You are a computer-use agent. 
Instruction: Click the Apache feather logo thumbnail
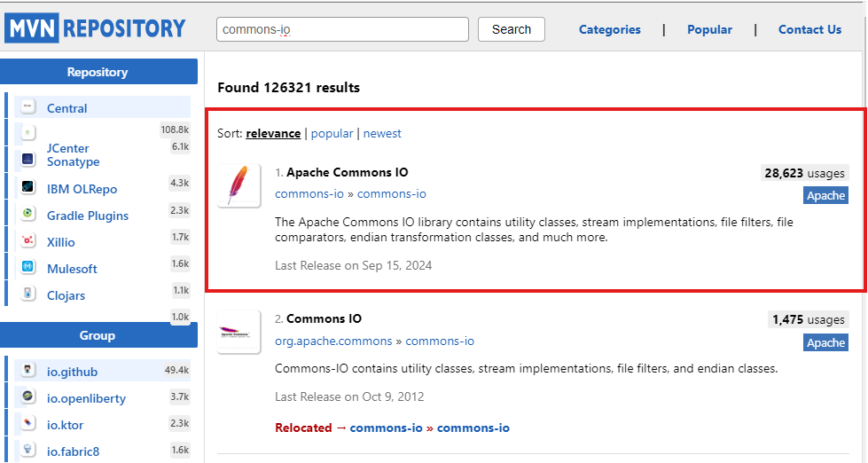coord(239,185)
